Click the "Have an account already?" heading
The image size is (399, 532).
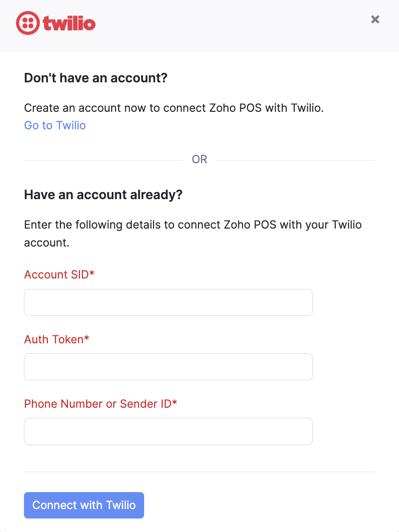coord(103,195)
